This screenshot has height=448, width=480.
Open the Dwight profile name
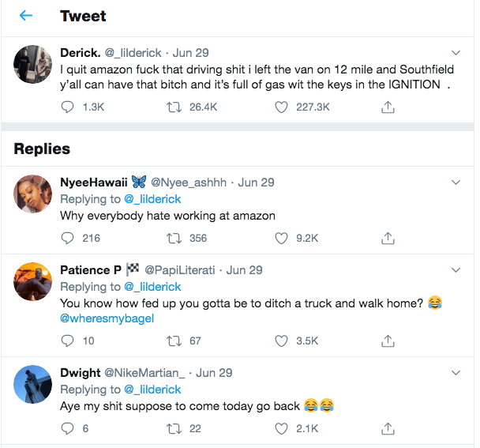coord(81,373)
